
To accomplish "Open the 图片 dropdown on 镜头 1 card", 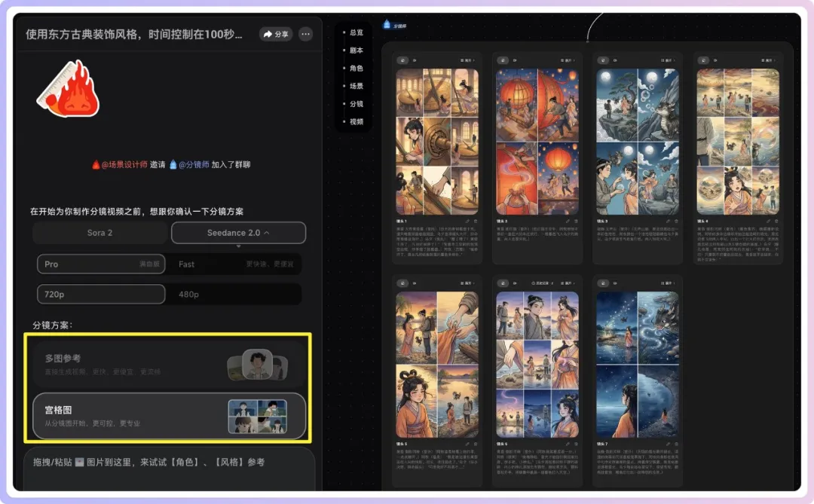I will (468, 60).
